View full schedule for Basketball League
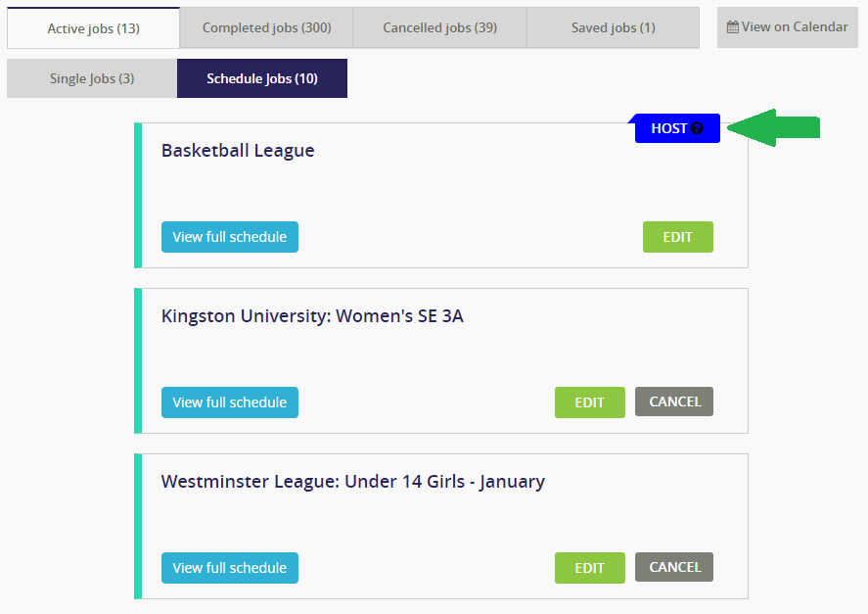This screenshot has width=868, height=614. pyautogui.click(x=230, y=237)
